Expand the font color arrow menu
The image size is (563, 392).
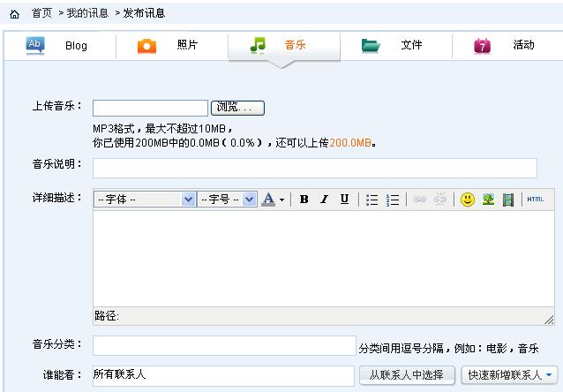point(281,200)
